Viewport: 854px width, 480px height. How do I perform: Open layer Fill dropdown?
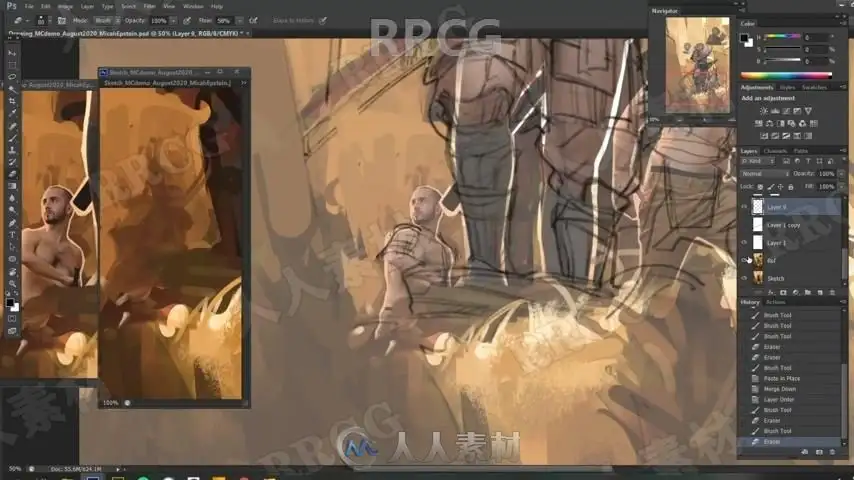(x=841, y=187)
